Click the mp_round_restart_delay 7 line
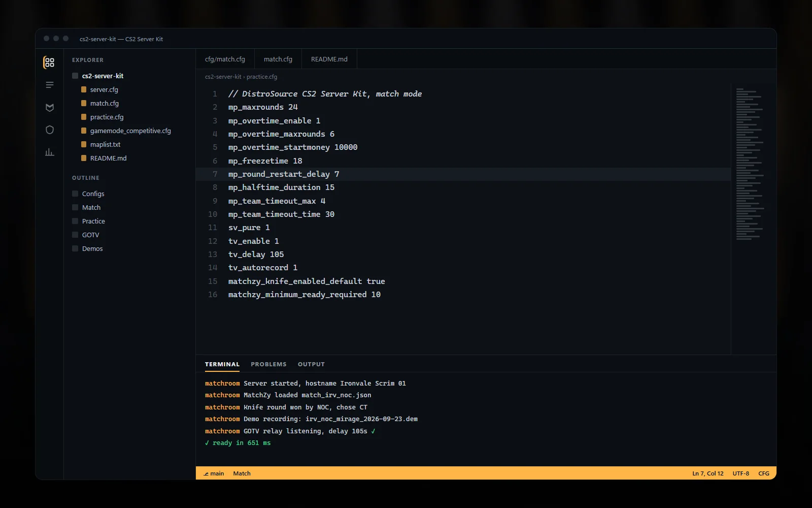 click(x=284, y=174)
